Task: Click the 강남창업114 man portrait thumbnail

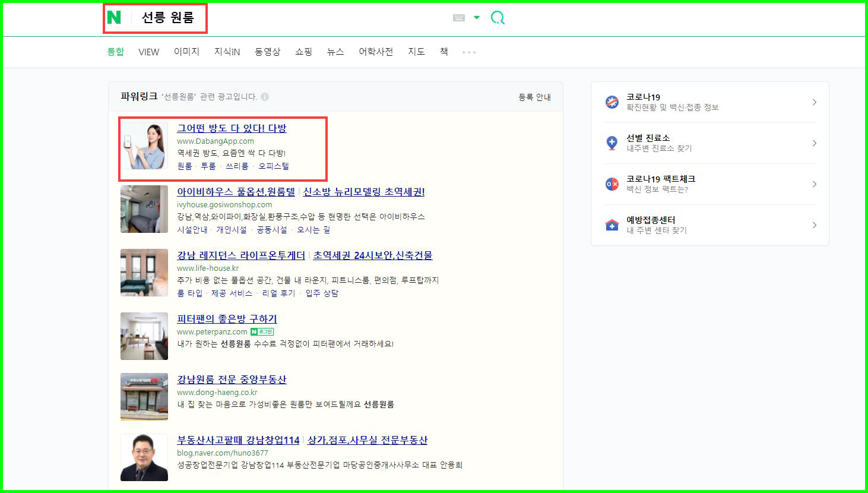Action: click(x=144, y=457)
